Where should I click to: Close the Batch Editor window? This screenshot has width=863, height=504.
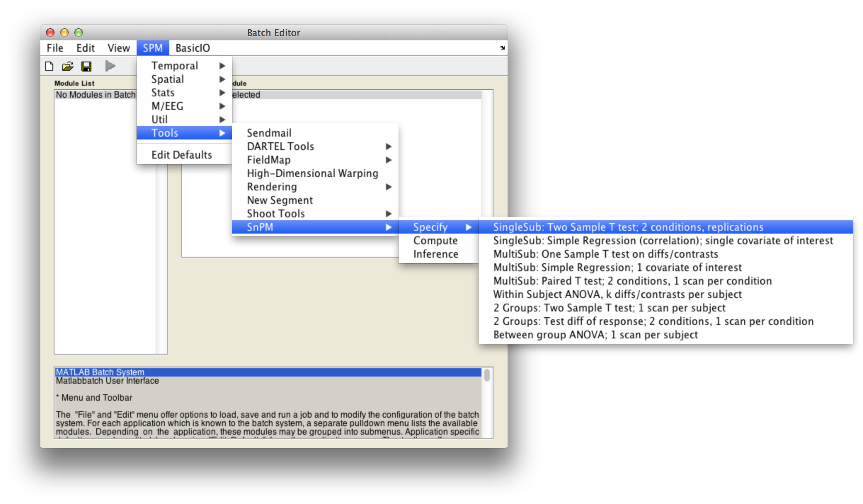(50, 33)
